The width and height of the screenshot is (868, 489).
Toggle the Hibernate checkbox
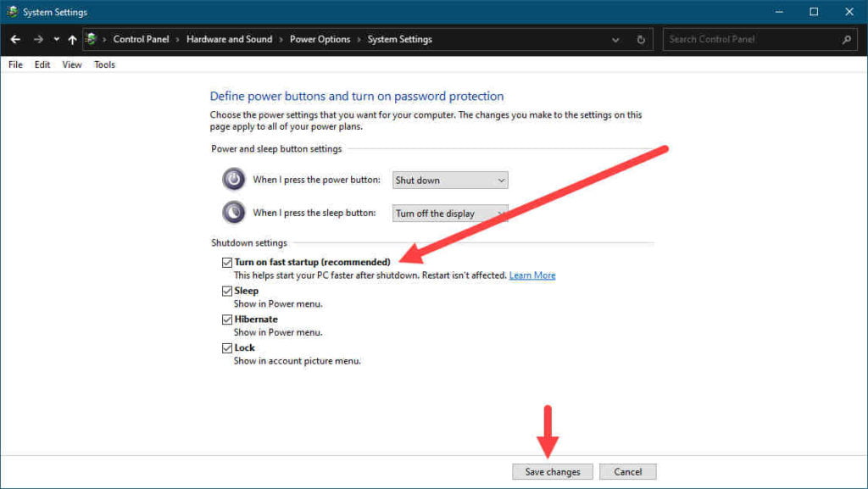pos(227,319)
